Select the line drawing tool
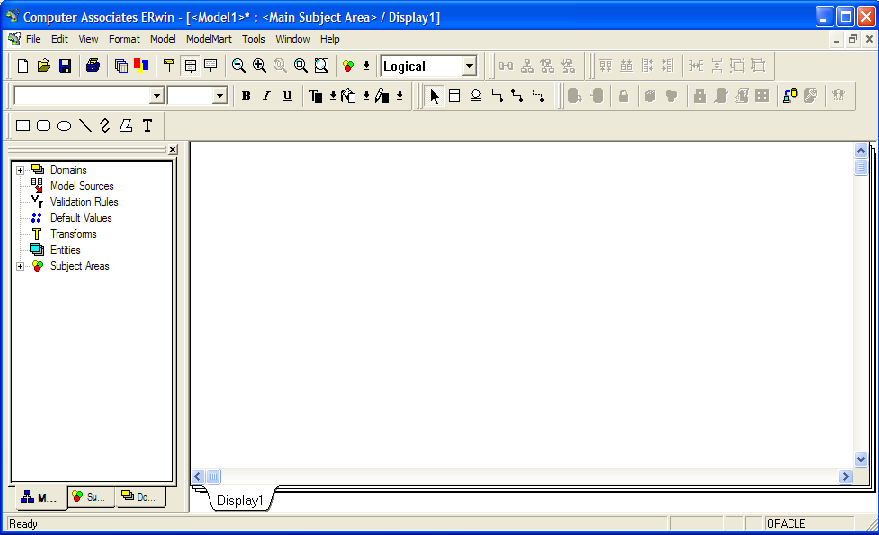 (x=85, y=126)
